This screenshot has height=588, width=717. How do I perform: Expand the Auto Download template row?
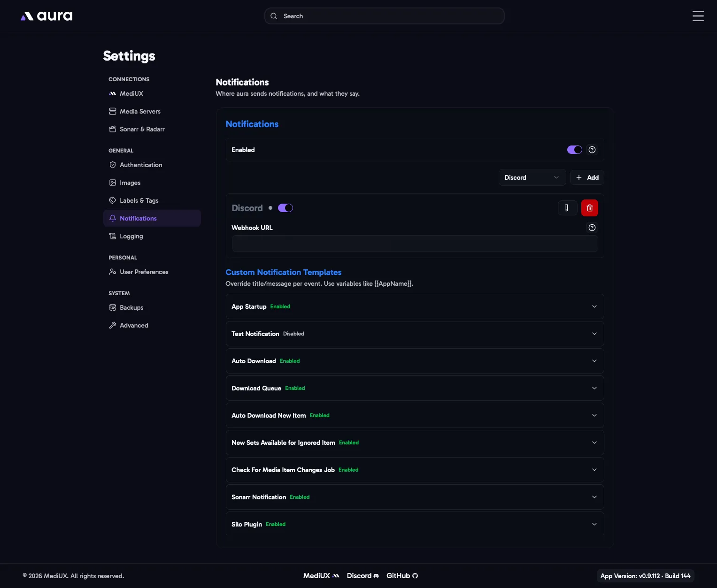tap(415, 361)
